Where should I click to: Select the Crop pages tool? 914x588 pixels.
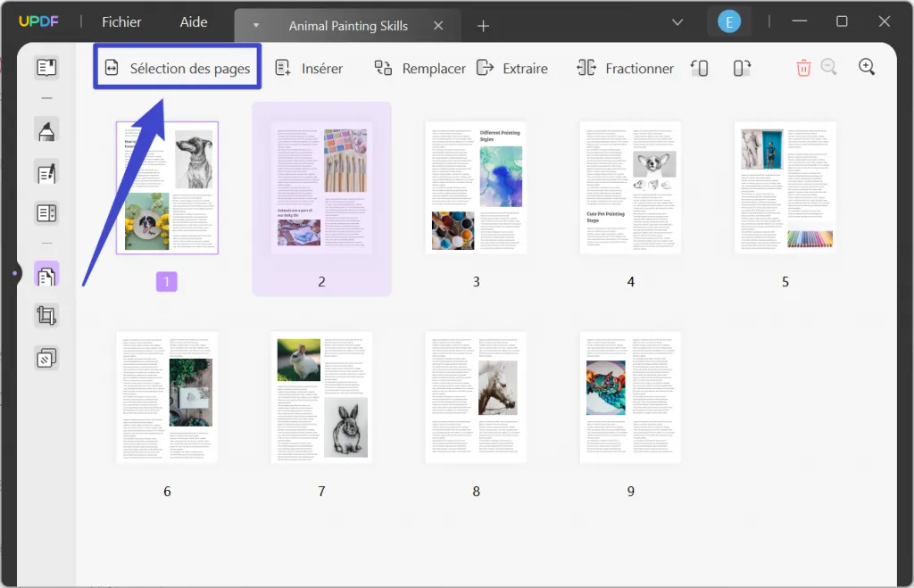coord(46,315)
